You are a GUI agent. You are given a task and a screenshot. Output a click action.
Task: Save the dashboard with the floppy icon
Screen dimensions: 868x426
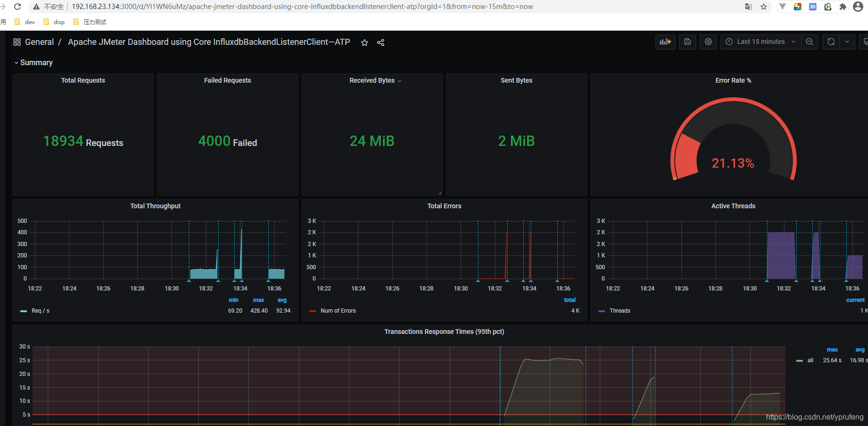(x=688, y=42)
